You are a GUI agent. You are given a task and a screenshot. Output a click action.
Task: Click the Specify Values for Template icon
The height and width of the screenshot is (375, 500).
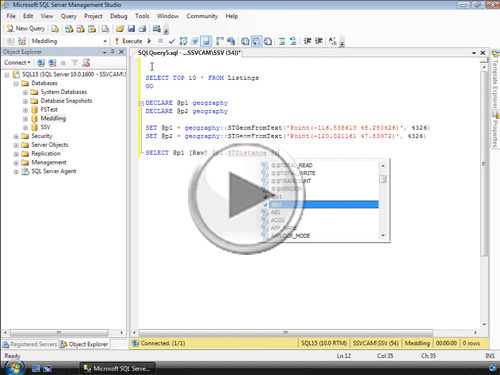332,41
